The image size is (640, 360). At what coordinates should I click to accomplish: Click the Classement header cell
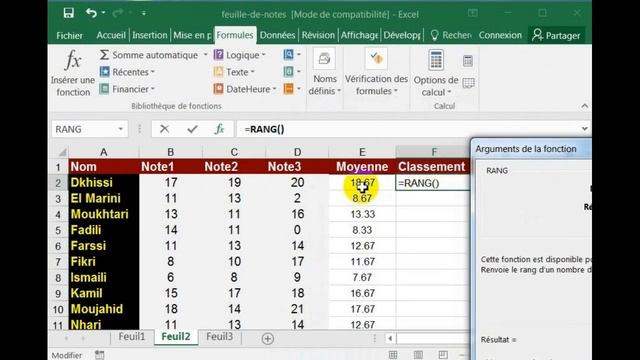tap(433, 167)
